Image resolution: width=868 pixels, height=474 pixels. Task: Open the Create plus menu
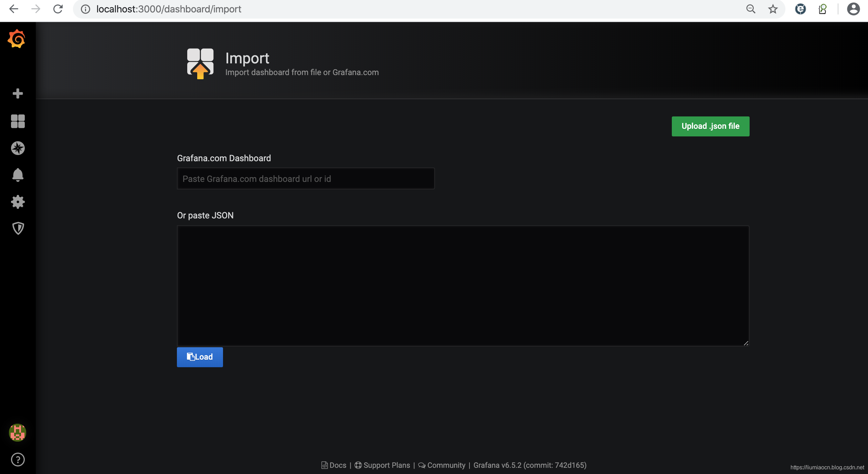(18, 93)
